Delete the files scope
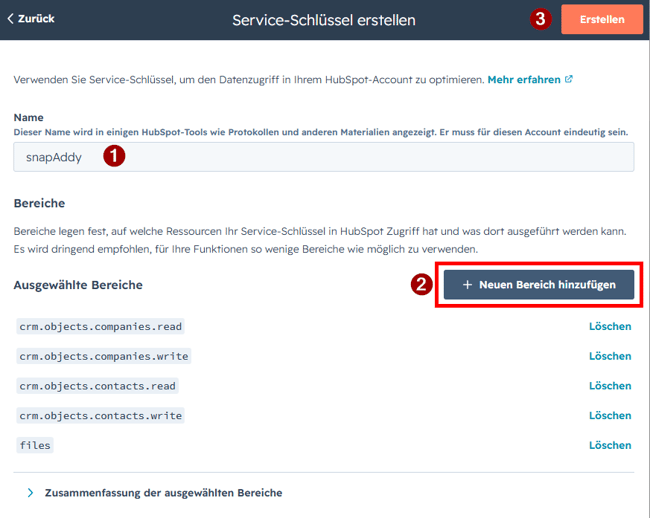Viewport: 650px width, 518px height. coord(610,445)
